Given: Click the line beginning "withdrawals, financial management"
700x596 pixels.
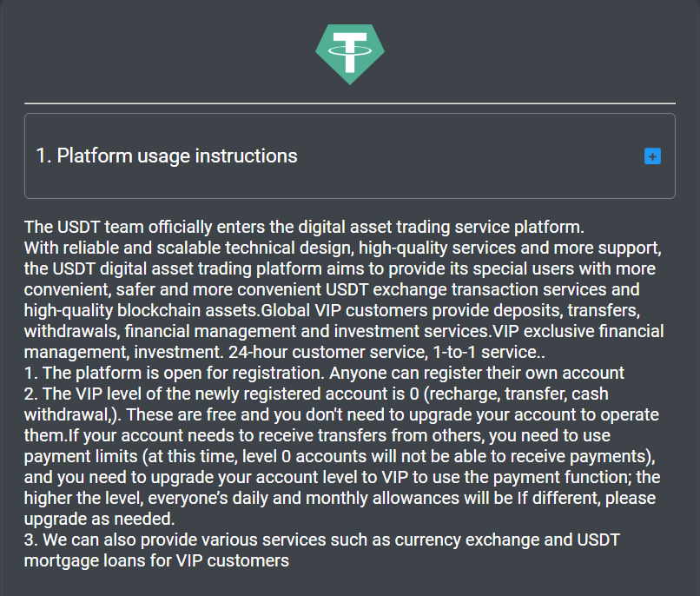Looking at the screenshot, I should (344, 332).
